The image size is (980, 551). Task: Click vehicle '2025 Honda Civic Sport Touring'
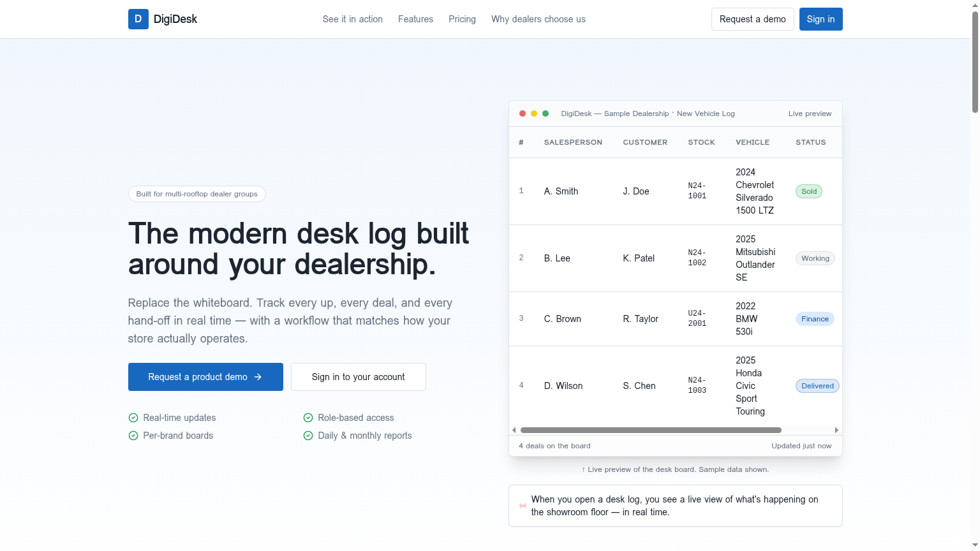[x=750, y=386]
